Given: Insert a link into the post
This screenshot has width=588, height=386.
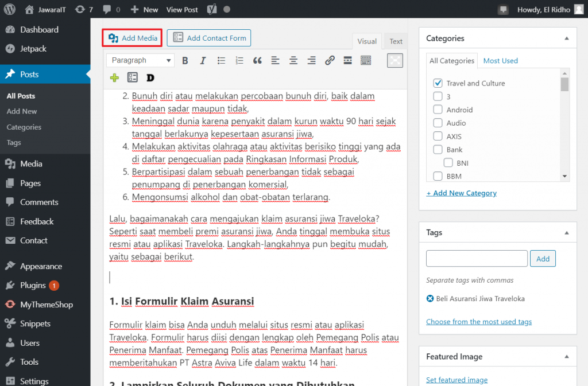Looking at the screenshot, I should tap(329, 60).
